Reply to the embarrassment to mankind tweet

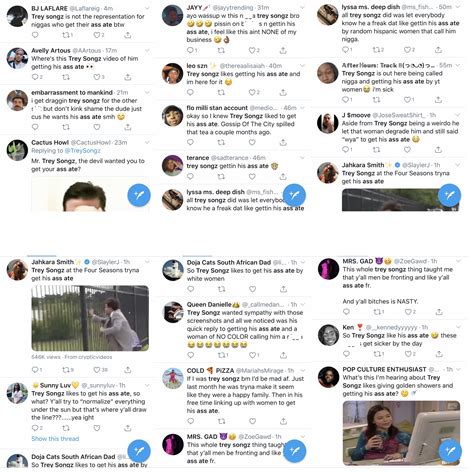click(35, 127)
